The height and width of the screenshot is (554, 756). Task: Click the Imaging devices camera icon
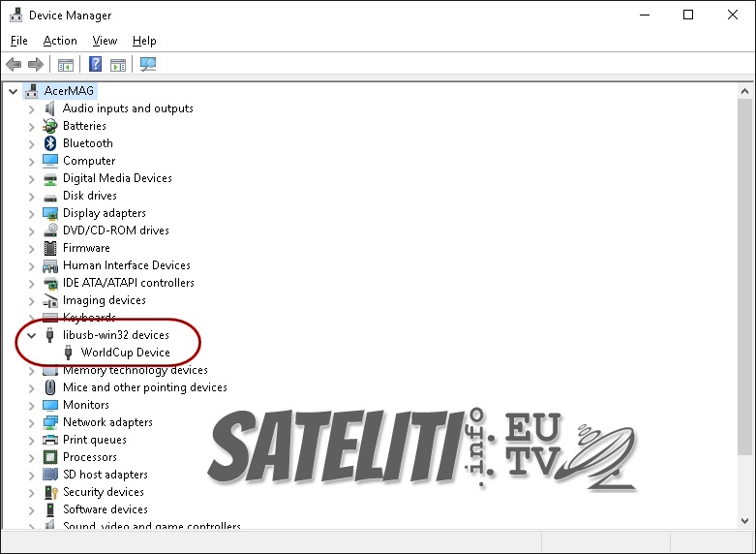[x=50, y=300]
